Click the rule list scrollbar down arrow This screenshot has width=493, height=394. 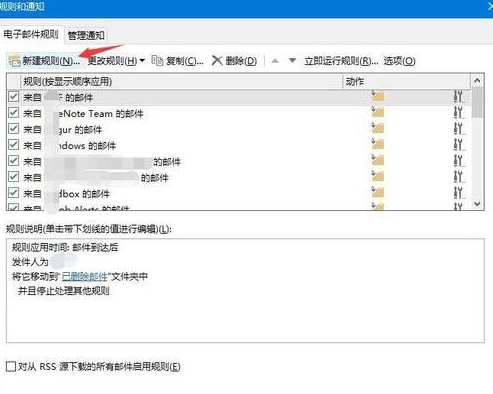pos(477,204)
